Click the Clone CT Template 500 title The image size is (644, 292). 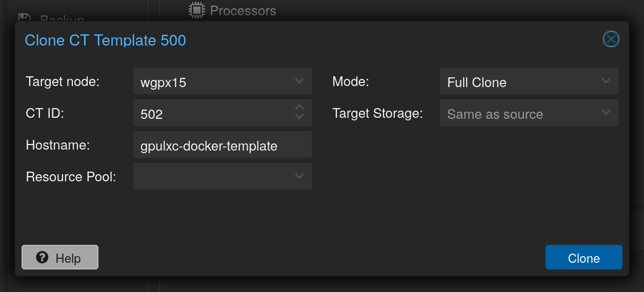105,40
